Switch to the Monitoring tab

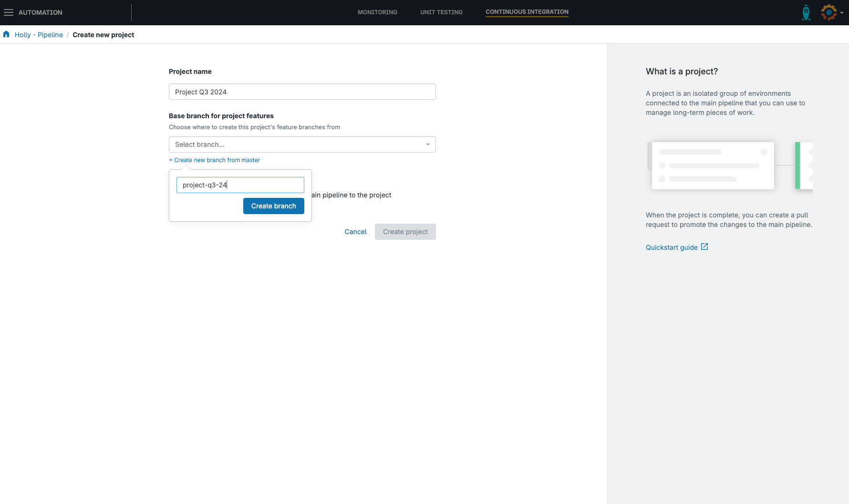coord(377,12)
